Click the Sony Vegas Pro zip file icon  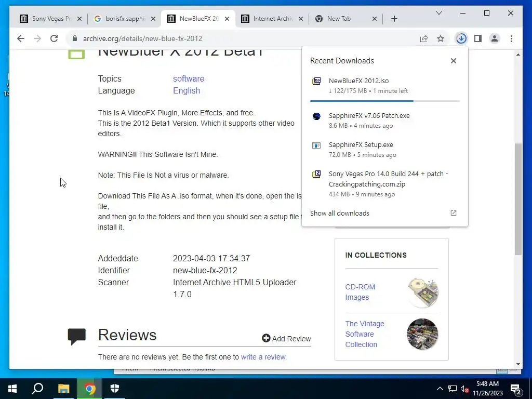point(316,175)
